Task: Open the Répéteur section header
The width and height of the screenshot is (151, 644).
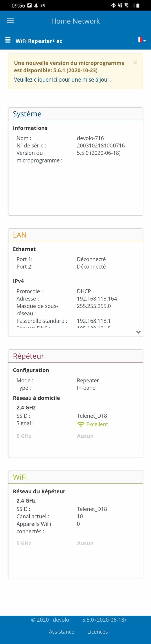Action: point(28,356)
